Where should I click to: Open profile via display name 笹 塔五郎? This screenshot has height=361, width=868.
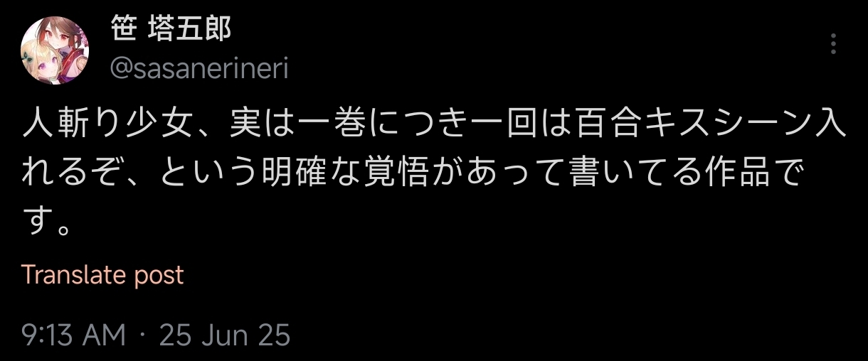[171, 29]
